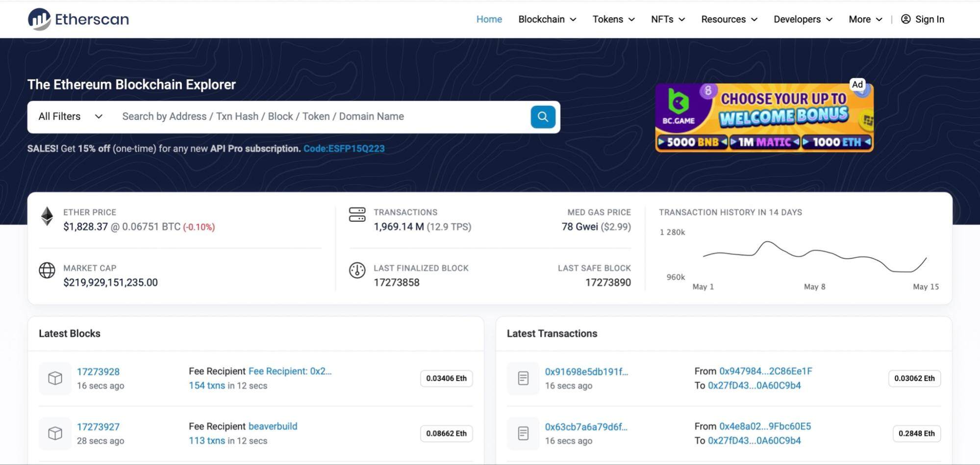Click the Etherscan logo
Viewport: 980px width, 465px height.
pyautogui.click(x=78, y=19)
